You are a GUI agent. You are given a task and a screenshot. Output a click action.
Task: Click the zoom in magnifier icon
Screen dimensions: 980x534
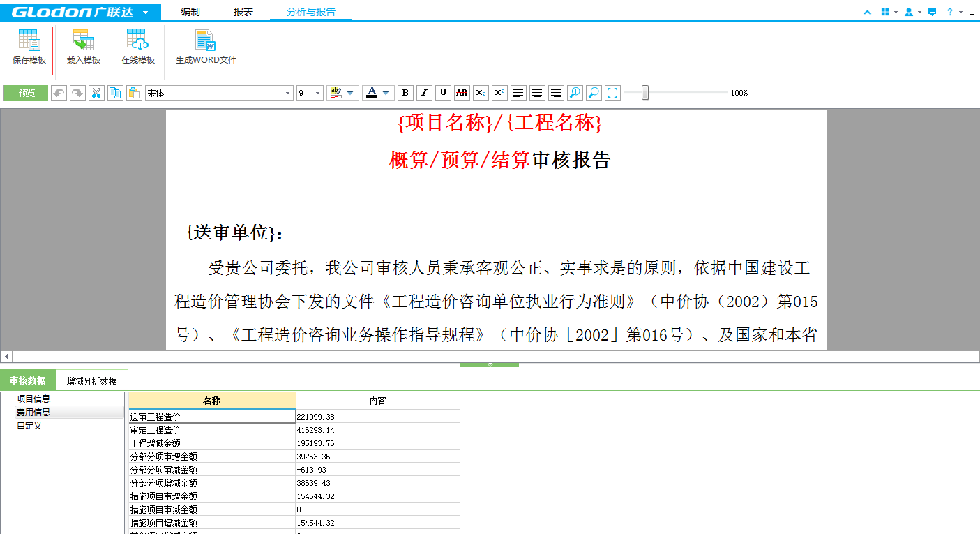575,93
